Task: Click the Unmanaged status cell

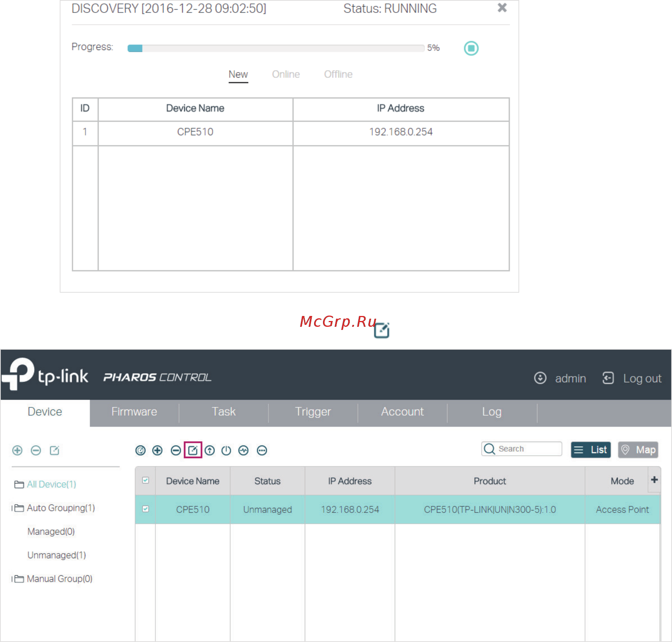Action: [268, 510]
